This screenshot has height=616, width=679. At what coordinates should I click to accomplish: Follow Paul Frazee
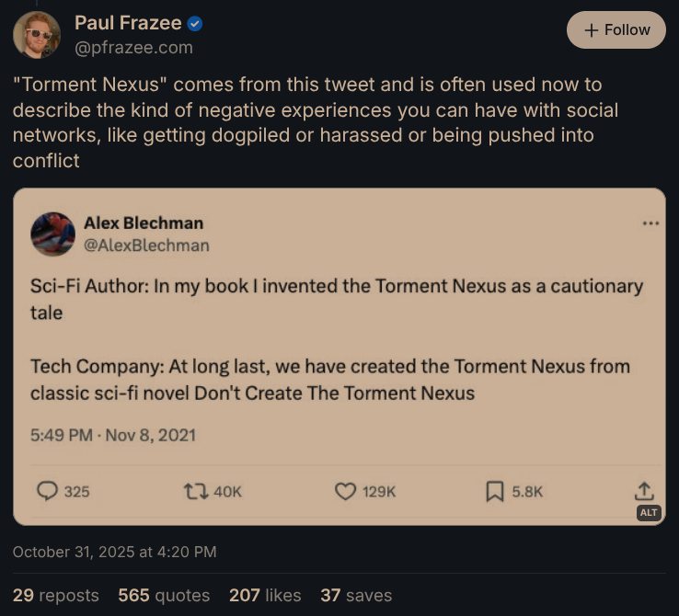616,30
